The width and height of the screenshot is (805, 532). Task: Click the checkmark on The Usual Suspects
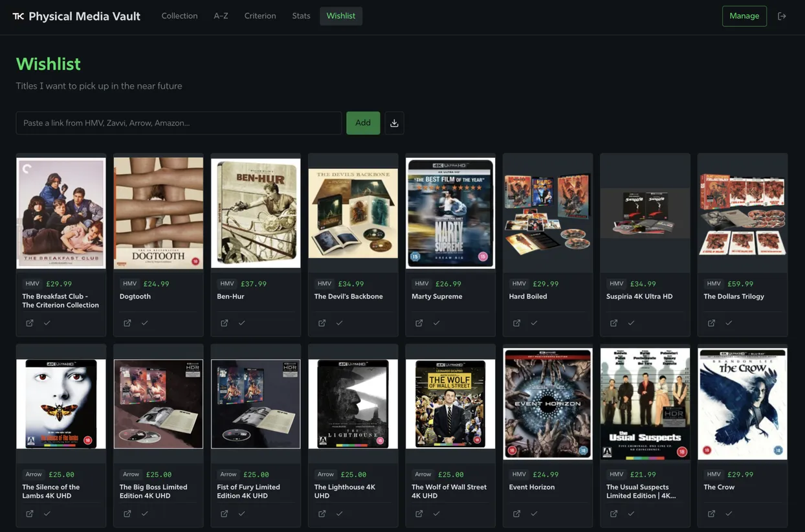[x=632, y=514]
